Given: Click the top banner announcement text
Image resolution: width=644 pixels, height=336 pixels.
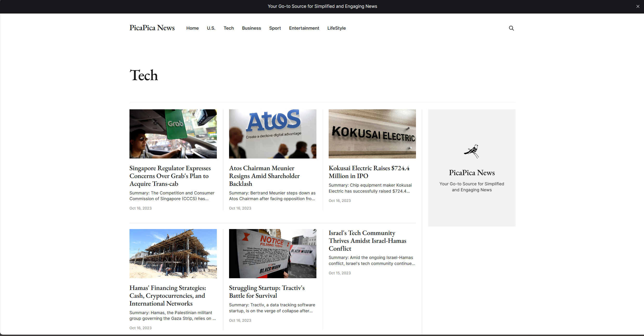Looking at the screenshot, I should (x=322, y=6).
